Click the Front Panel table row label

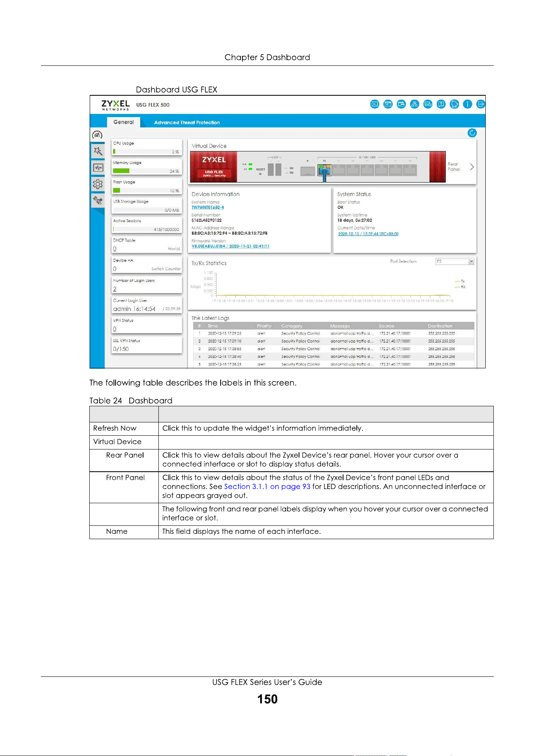click(x=125, y=478)
